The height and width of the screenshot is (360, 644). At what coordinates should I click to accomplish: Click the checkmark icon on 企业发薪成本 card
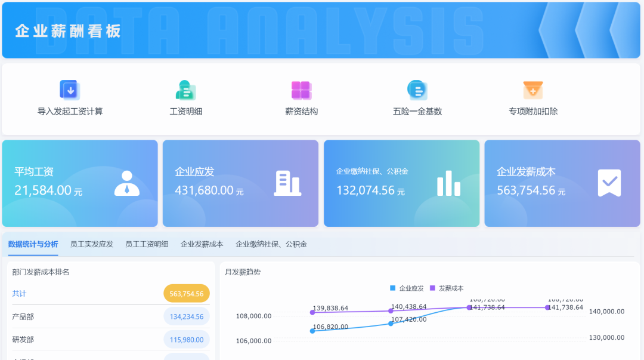point(609,183)
